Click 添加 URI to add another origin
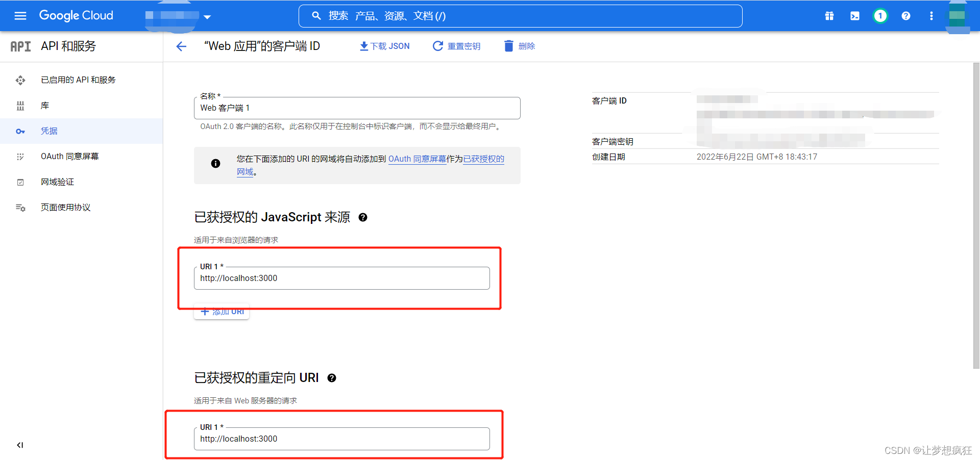 click(221, 312)
